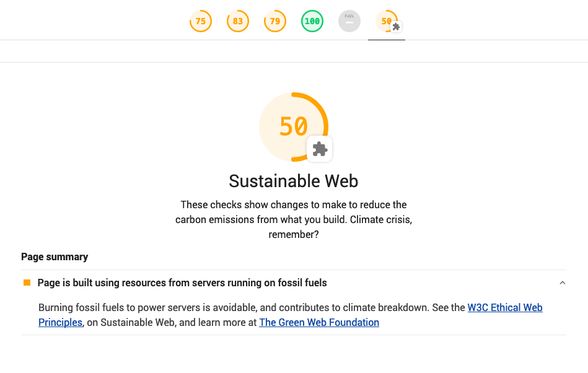Click the large Sustainable Web 50 gauge
This screenshot has height=373, width=588.
294,126
